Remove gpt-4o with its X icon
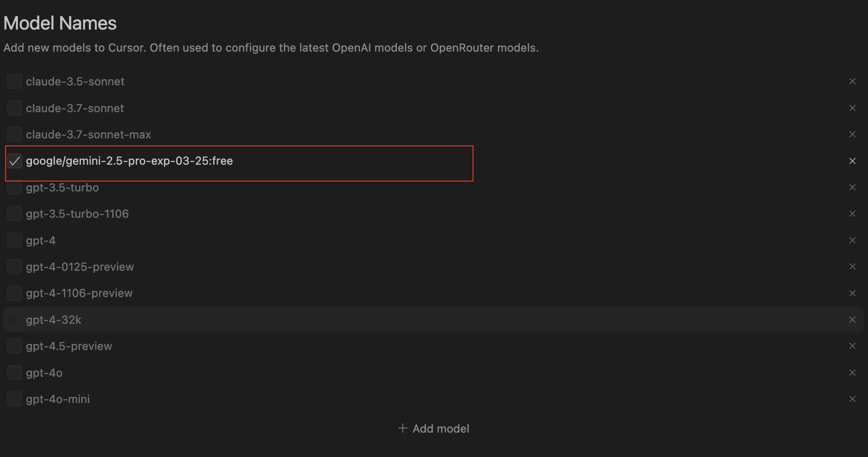 click(852, 373)
